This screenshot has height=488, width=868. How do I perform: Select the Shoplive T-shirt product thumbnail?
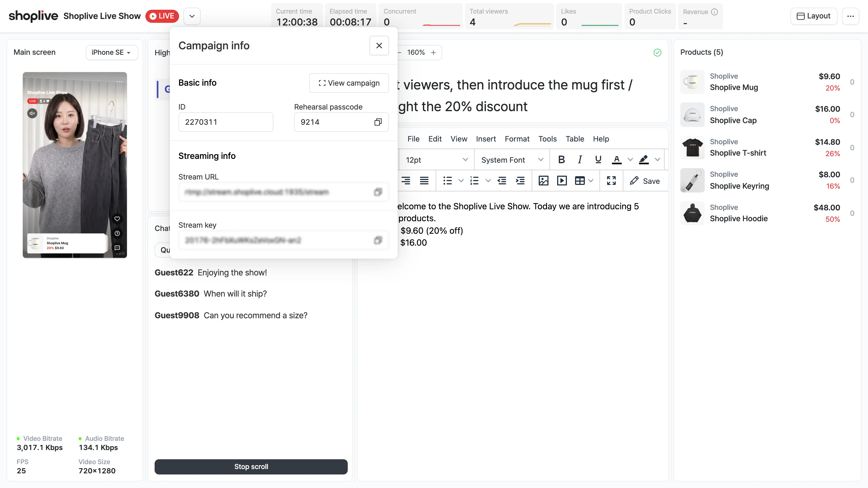(x=692, y=147)
